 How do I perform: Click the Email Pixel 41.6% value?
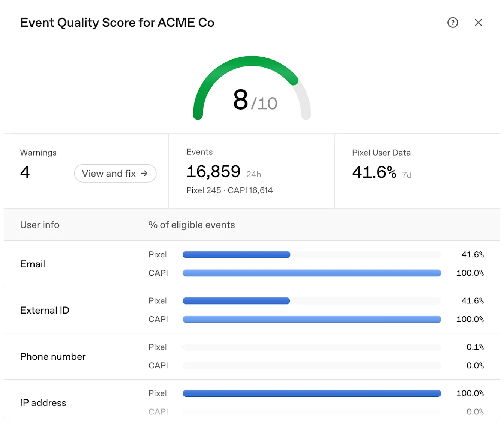pos(472,255)
